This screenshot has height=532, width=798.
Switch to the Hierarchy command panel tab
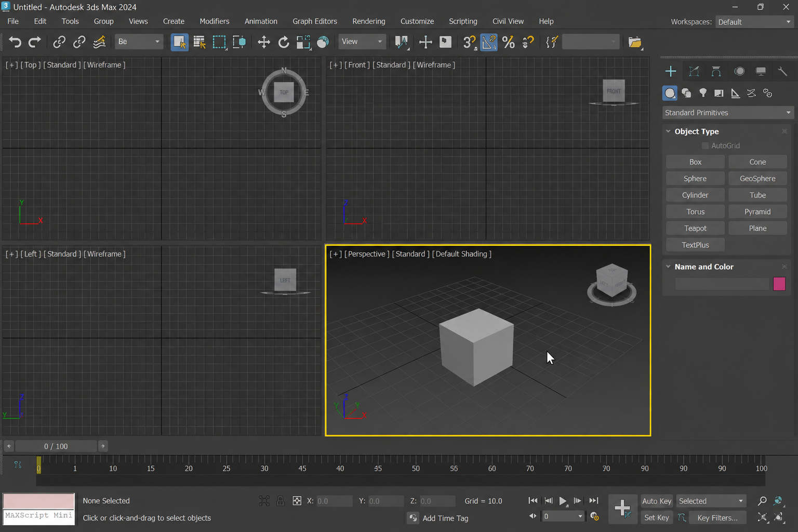click(716, 71)
